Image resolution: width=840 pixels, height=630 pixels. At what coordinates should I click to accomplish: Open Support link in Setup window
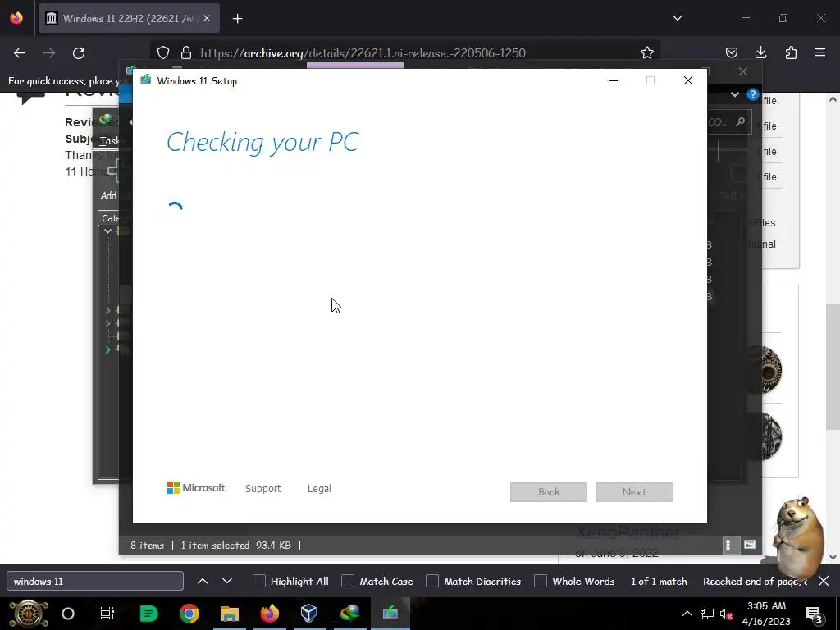[x=263, y=489]
